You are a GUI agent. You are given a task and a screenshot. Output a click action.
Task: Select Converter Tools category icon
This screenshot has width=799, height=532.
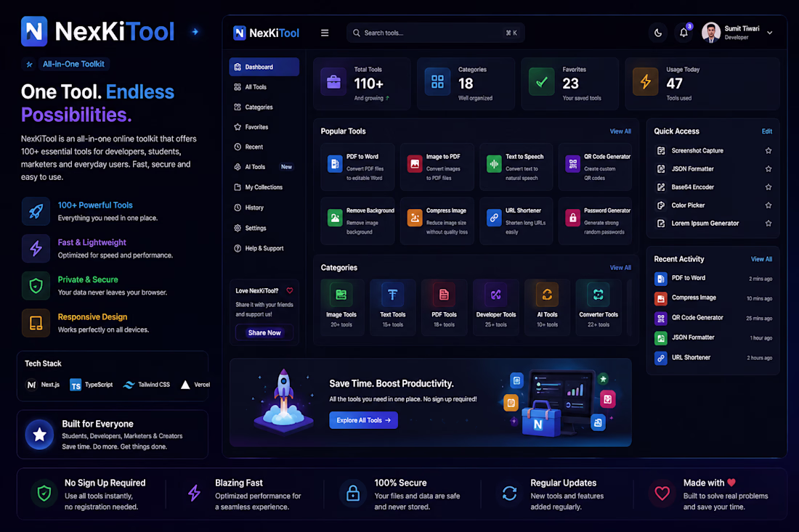coord(599,294)
